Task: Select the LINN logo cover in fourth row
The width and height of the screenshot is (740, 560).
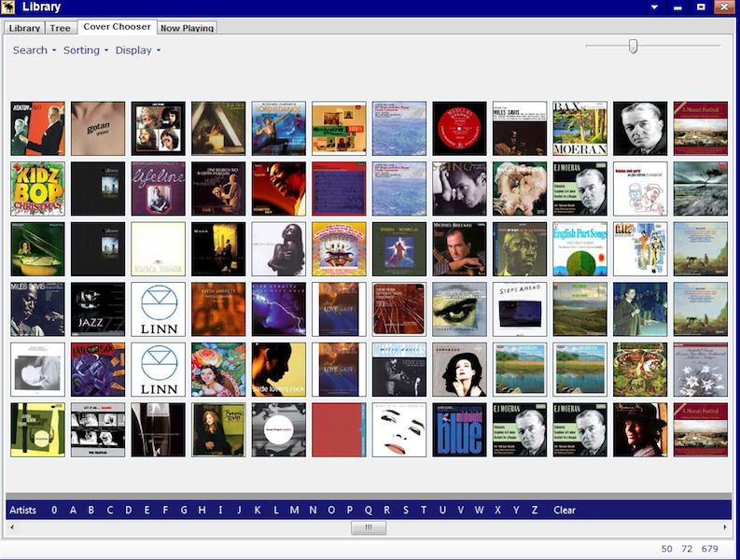Action: pos(158,309)
